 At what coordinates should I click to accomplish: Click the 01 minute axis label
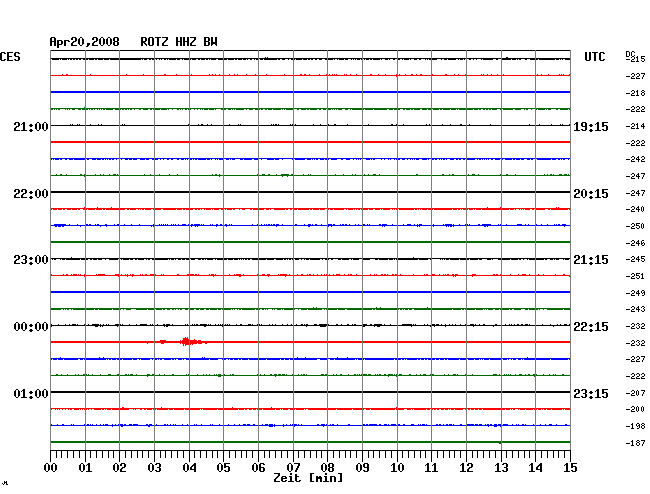pyautogui.click(x=85, y=468)
